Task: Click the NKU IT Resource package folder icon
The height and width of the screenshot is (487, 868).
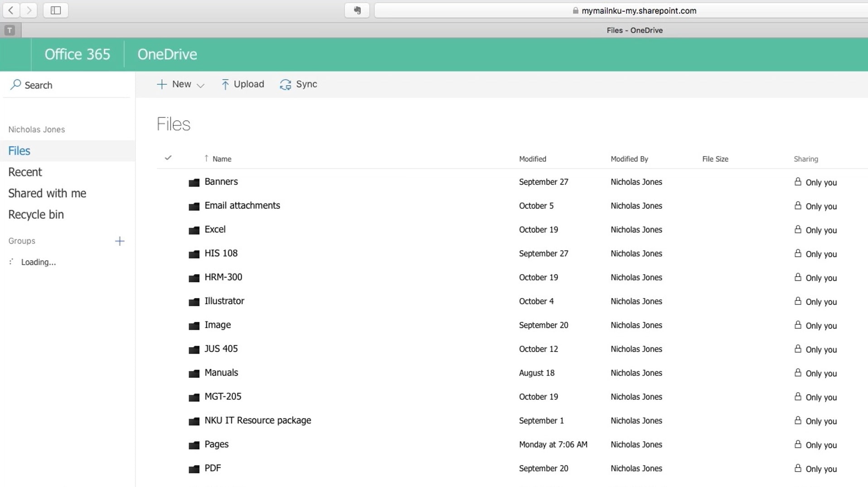Action: point(194,421)
